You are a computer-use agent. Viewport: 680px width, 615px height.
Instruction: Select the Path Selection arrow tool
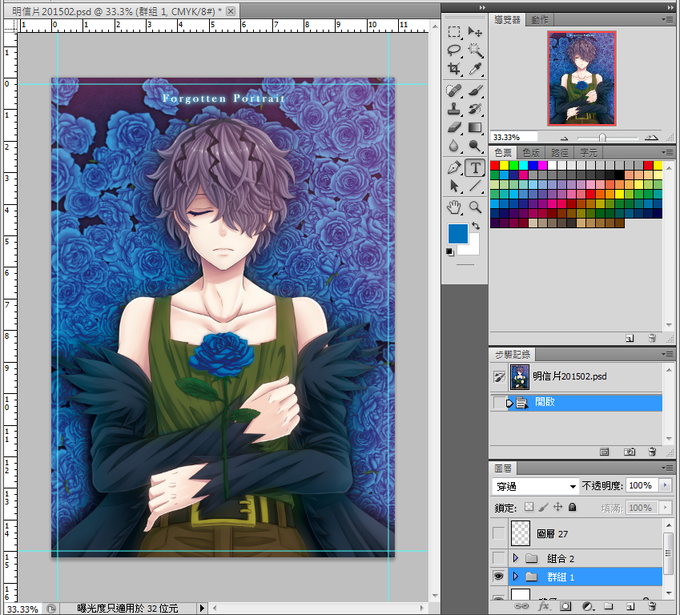pyautogui.click(x=454, y=186)
